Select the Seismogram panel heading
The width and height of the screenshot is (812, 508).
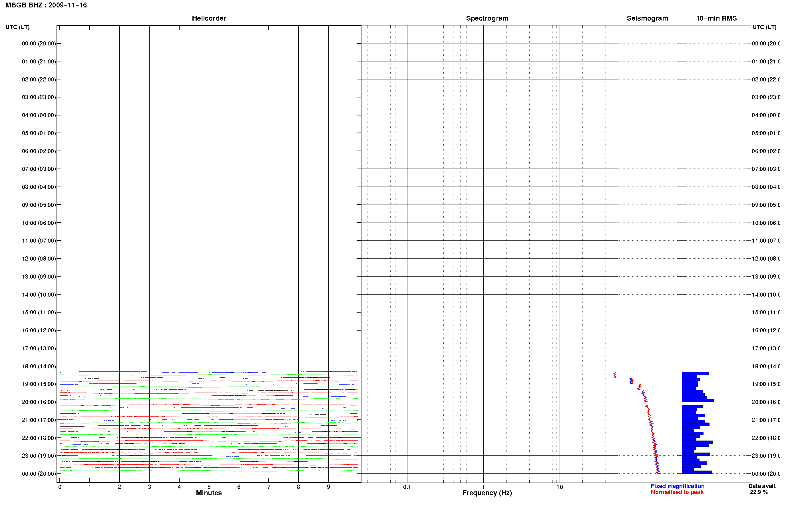(x=647, y=18)
